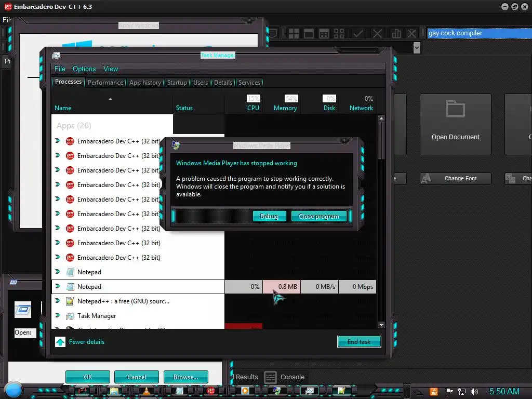
Task: Open VLC cone icon on the taskbar
Action: 146,391
